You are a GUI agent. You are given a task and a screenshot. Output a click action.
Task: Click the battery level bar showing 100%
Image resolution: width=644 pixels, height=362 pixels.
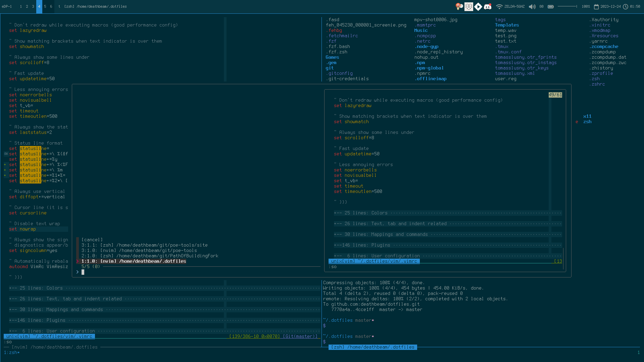(567, 6)
